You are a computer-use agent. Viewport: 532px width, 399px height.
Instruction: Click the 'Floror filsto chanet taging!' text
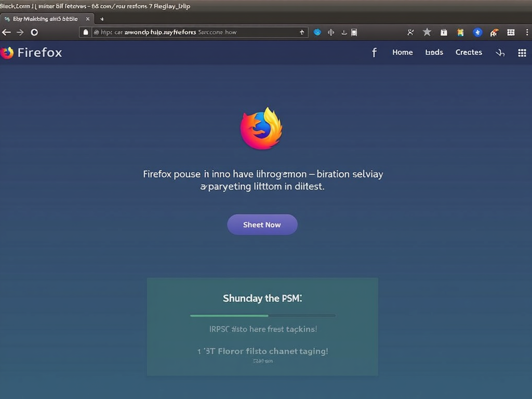pyautogui.click(x=273, y=351)
